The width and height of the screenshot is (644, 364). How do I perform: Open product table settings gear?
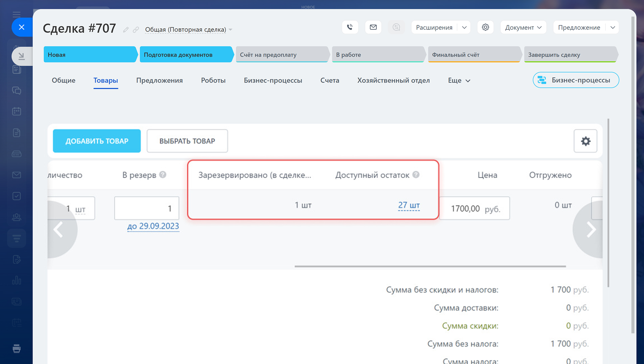point(585,141)
